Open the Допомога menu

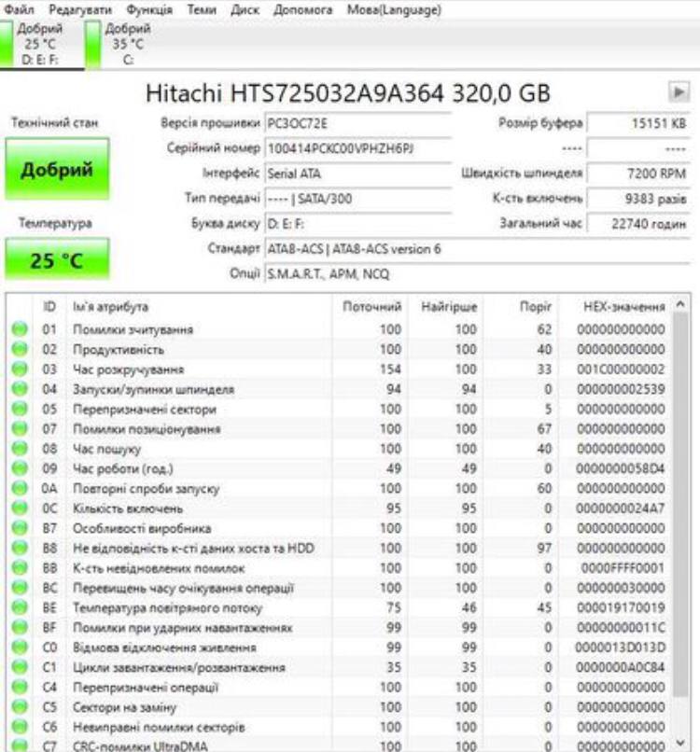point(302,9)
